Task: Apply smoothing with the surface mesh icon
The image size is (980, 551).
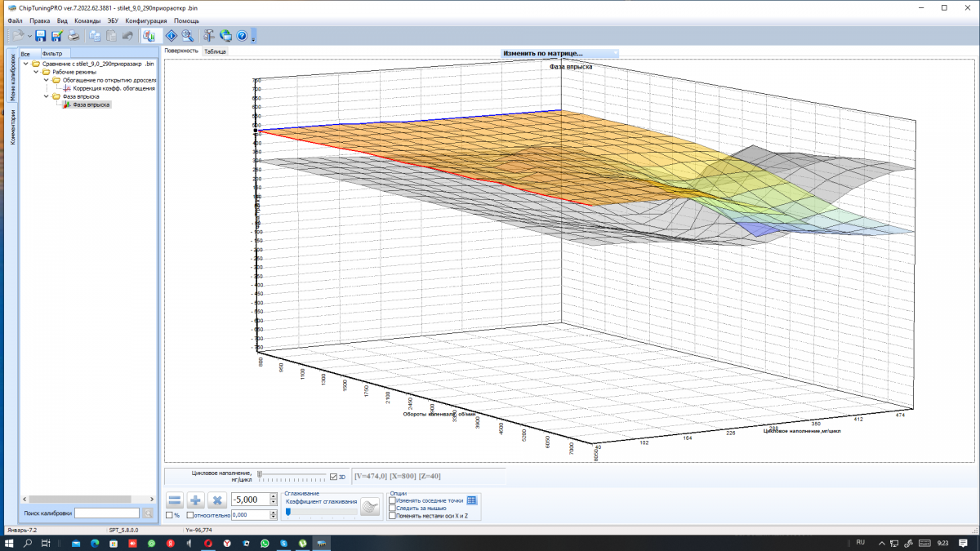Action: pos(371,507)
